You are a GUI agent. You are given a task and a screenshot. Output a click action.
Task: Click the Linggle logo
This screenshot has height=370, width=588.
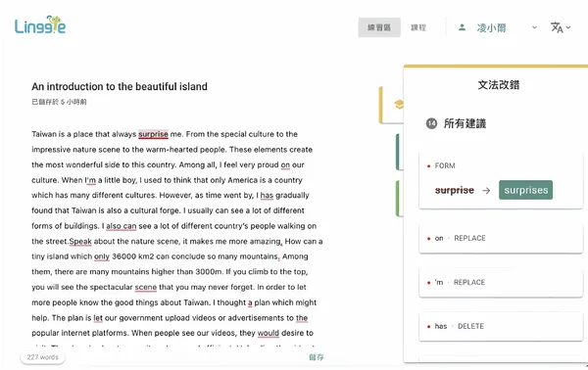click(x=40, y=24)
